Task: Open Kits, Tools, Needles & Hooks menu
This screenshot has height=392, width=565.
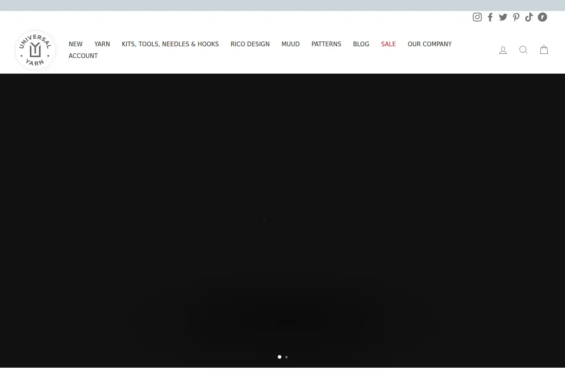Action: point(170,44)
